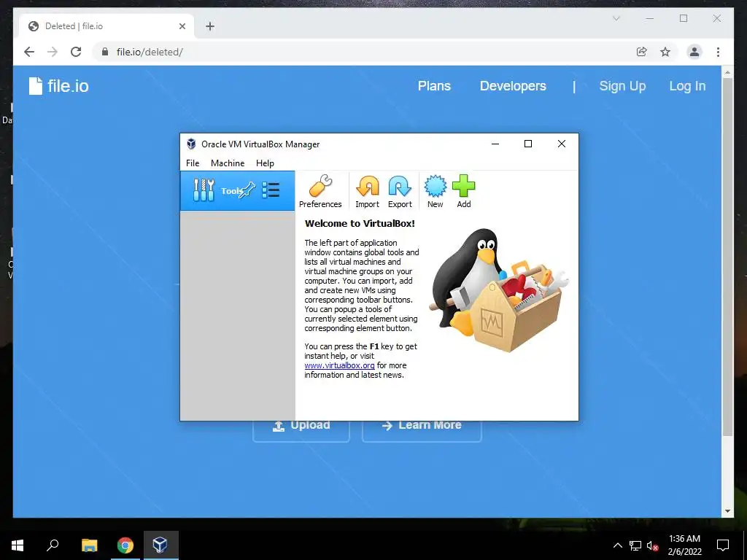
Task: Click the VirtualBox taskbar icon
Action: coord(160,545)
